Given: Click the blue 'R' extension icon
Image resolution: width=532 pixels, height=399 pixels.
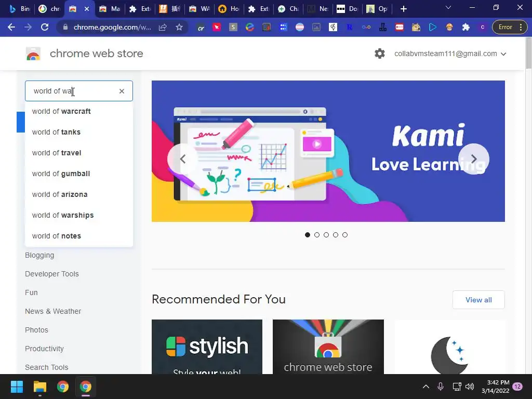Looking at the screenshot, I should click(349, 27).
